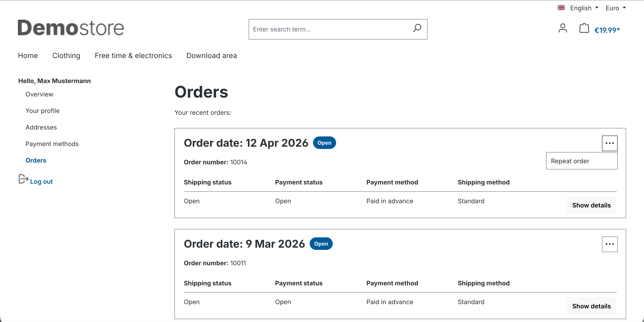The width and height of the screenshot is (644, 322).
Task: Open three-dot menu for order 10014
Action: coord(610,143)
